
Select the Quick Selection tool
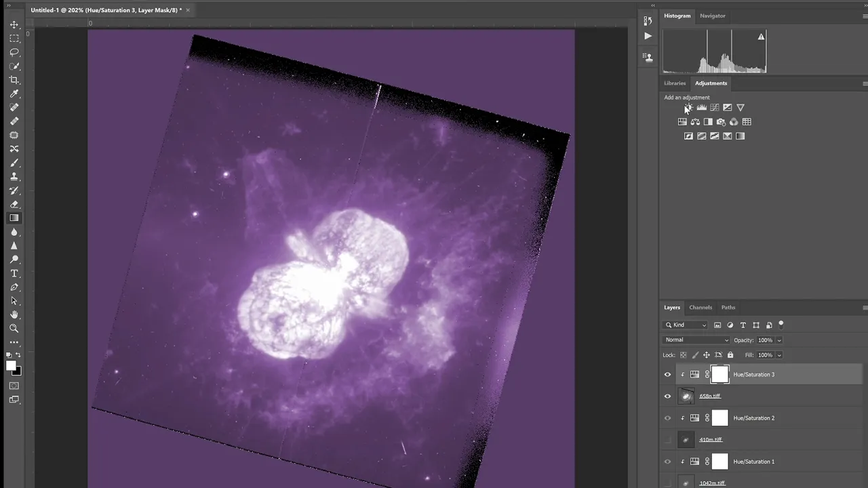coord(14,66)
